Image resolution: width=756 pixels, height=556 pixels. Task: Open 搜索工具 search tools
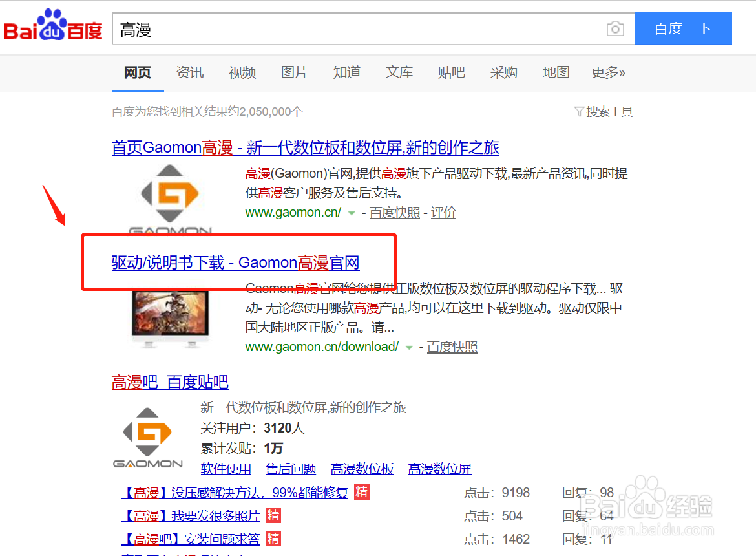click(609, 112)
